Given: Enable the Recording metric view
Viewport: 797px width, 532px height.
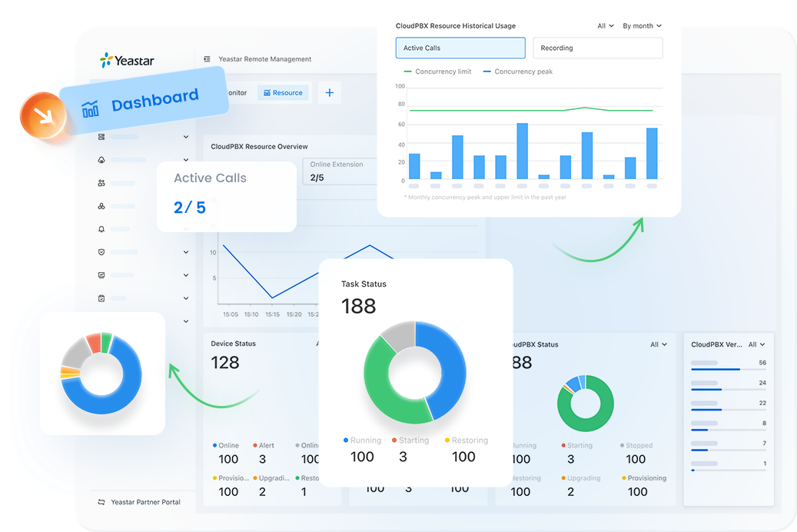Looking at the screenshot, I should tap(598, 48).
